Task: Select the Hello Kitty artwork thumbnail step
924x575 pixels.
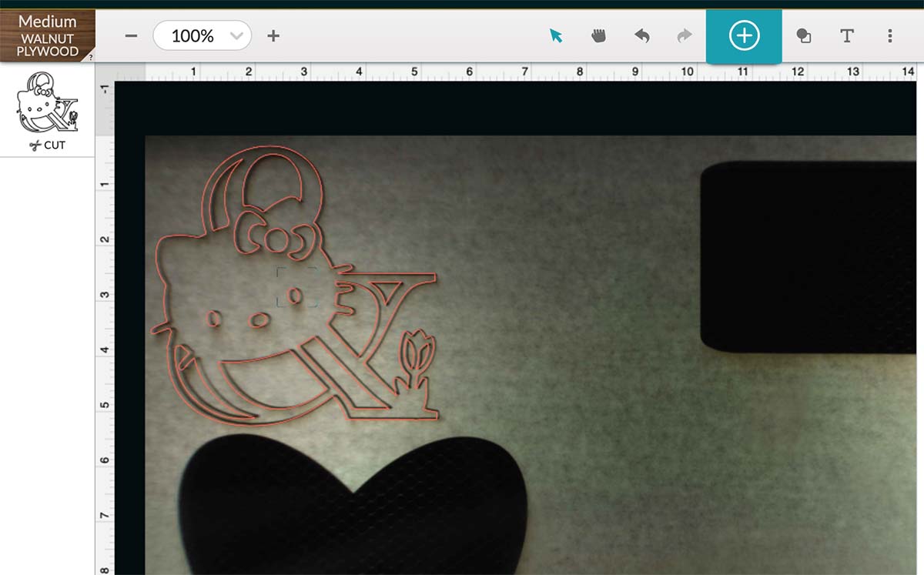Action: coord(47,102)
